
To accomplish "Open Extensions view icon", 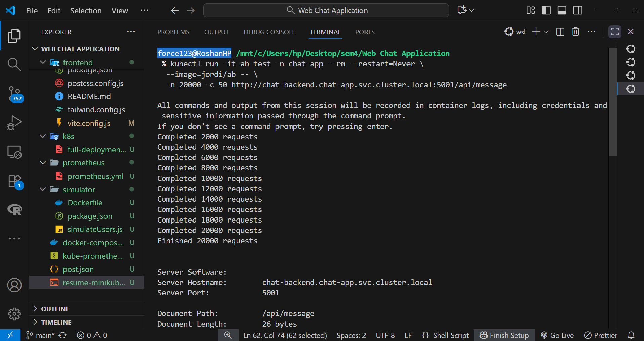I will pyautogui.click(x=15, y=182).
